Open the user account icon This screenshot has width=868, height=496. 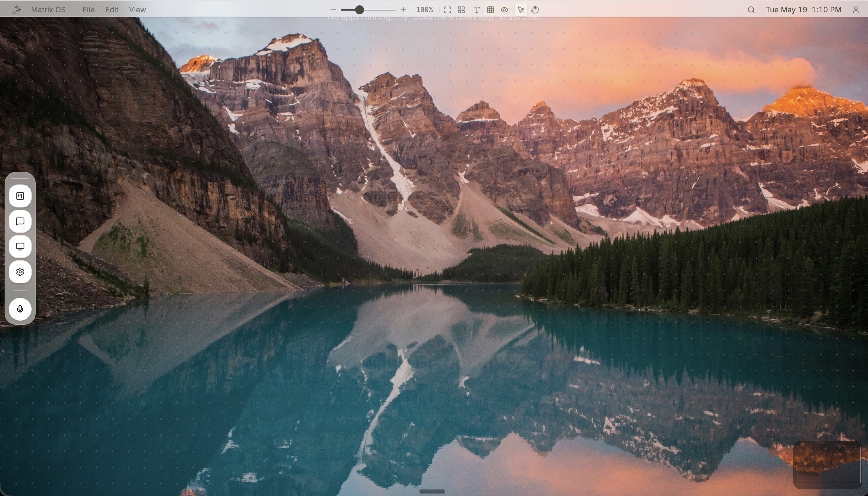tap(856, 10)
